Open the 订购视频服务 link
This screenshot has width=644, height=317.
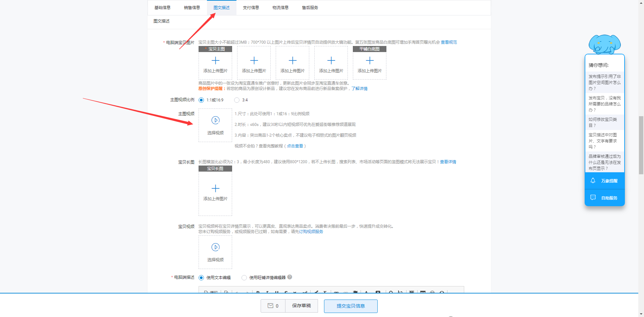(x=311, y=232)
